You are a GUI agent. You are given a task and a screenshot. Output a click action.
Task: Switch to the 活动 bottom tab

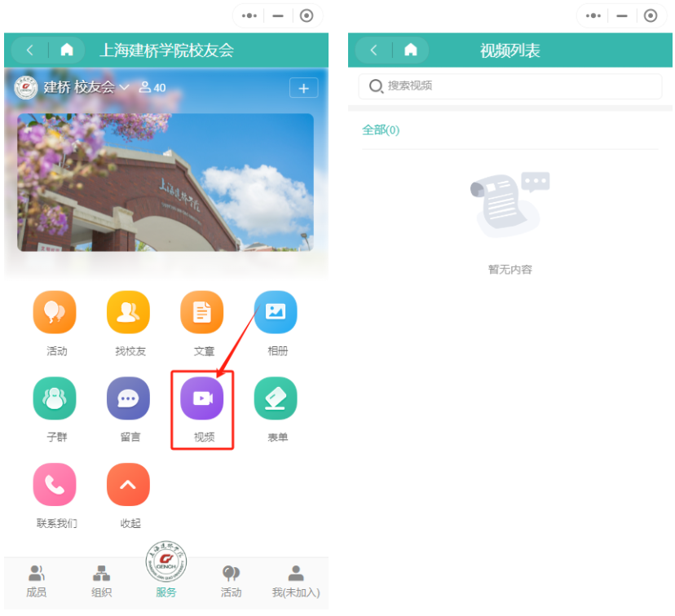click(x=232, y=582)
